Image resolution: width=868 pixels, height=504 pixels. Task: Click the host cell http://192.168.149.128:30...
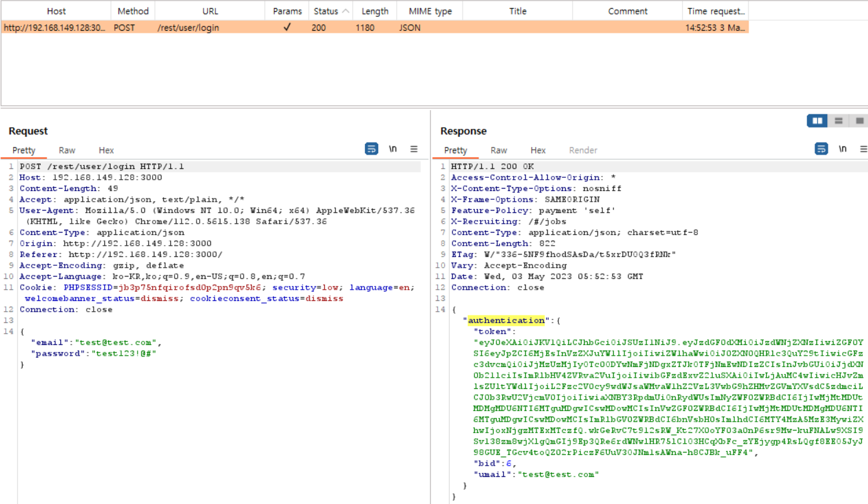pos(55,28)
